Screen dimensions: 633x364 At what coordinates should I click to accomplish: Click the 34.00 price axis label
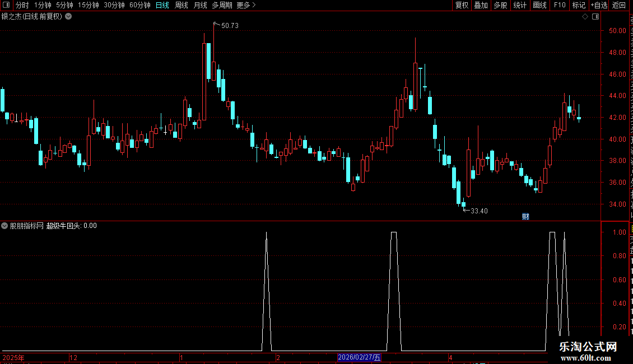[618, 204]
